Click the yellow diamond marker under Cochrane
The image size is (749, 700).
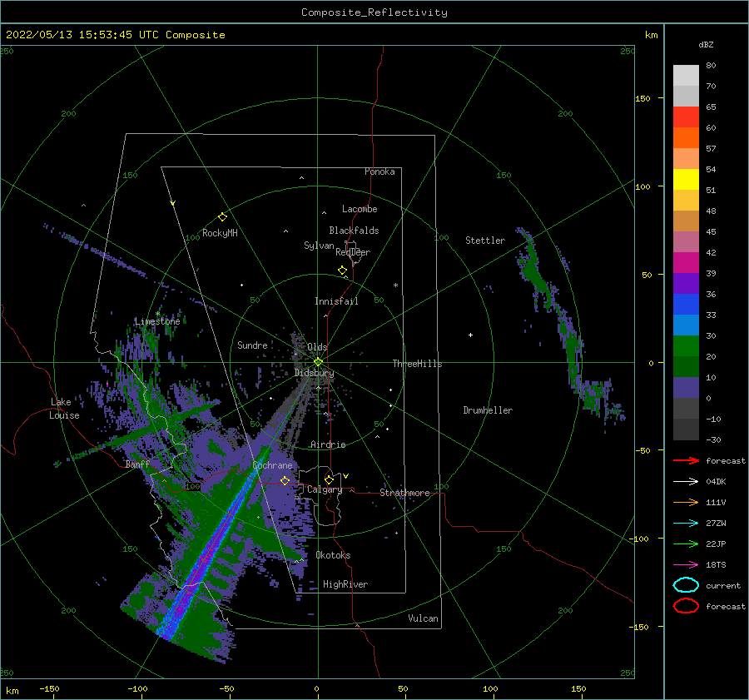(285, 480)
